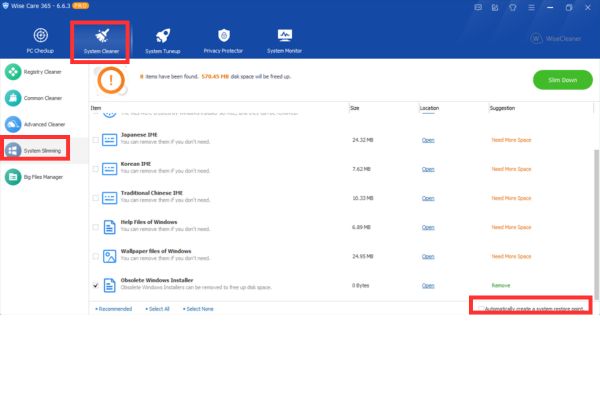Open the System Monitor tab
The width and height of the screenshot is (600, 400).
[284, 41]
